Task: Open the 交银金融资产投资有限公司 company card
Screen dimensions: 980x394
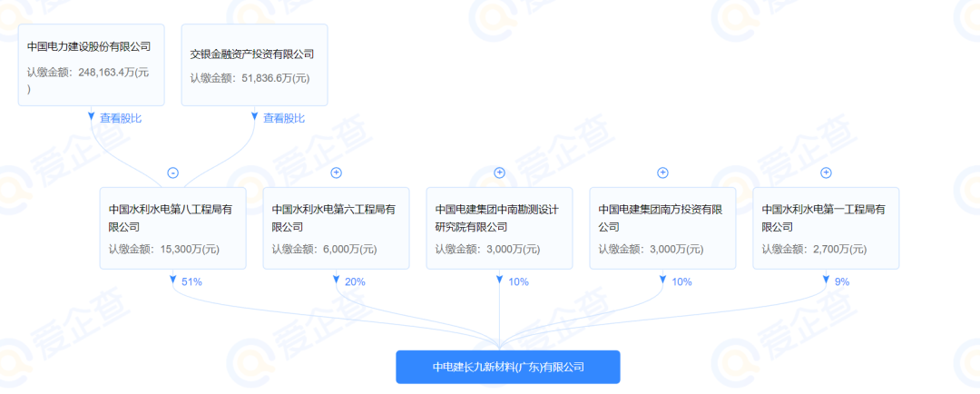Action: pos(254,64)
